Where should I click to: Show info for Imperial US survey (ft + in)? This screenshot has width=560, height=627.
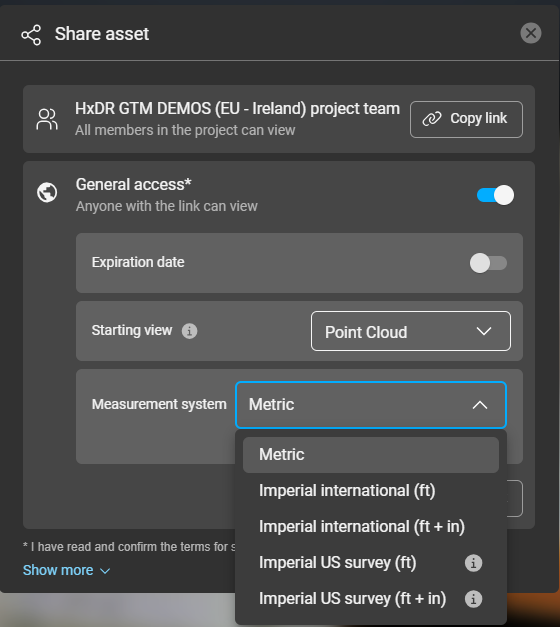tap(473, 599)
